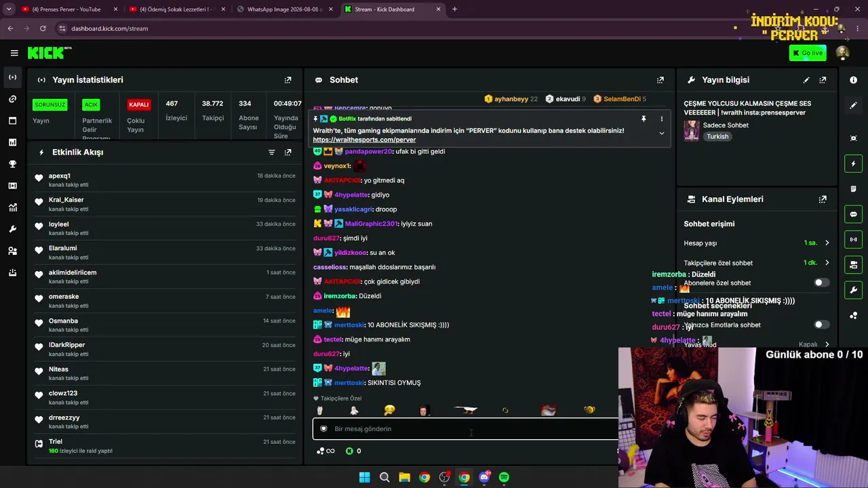
Task: Expand the Takipçilere özel sohbet chevron
Action: (827, 263)
